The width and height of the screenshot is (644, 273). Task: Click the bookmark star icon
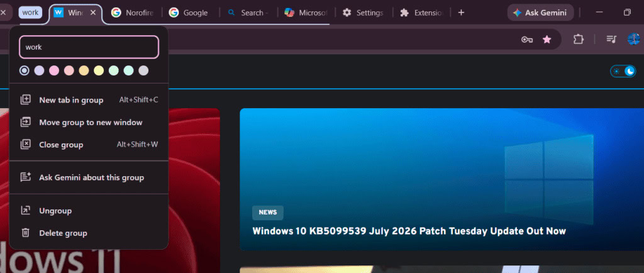pyautogui.click(x=547, y=40)
